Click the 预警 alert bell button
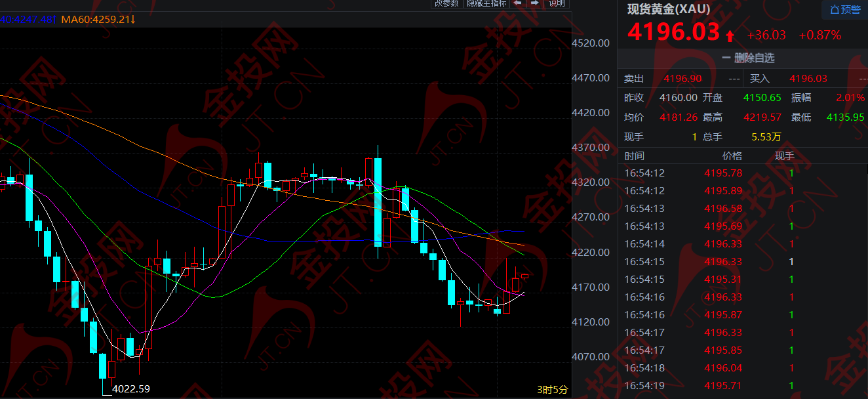Viewport: 868px width, 399px height. click(x=844, y=9)
